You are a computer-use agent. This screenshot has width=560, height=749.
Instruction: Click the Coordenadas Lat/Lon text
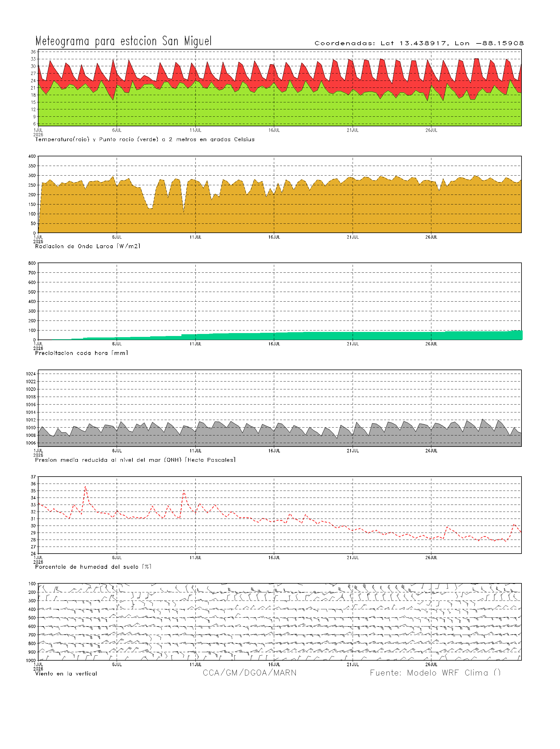click(x=419, y=43)
